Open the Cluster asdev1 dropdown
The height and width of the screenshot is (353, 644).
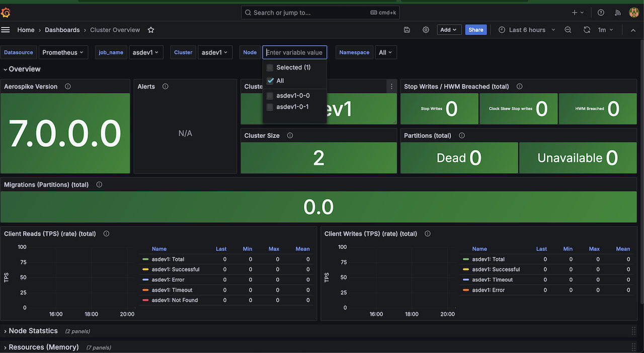[215, 52]
